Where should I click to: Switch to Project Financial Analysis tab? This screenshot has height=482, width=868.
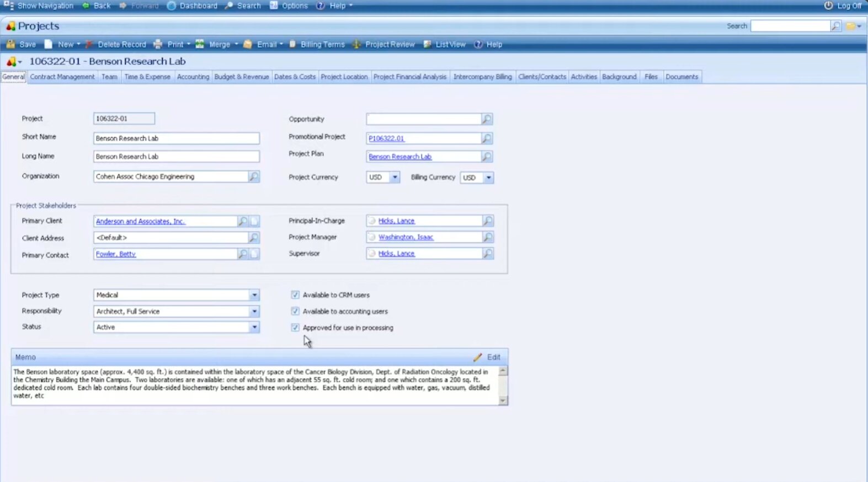click(x=410, y=77)
